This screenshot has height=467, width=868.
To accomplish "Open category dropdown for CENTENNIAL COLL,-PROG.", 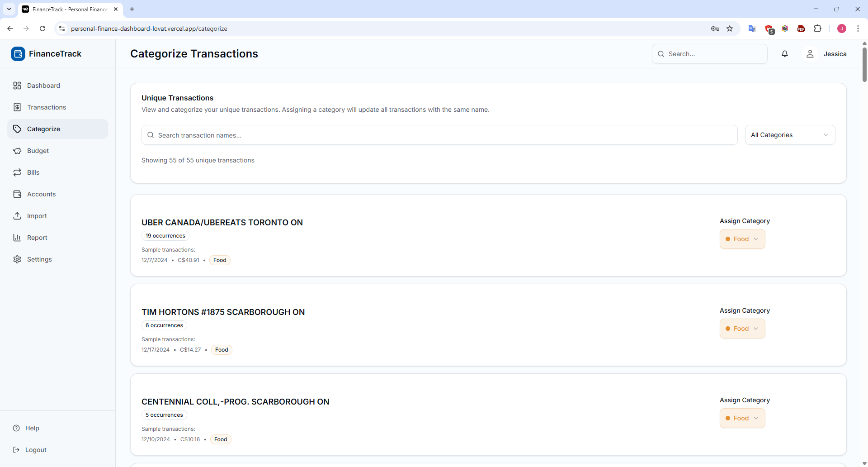I will 742,418.
